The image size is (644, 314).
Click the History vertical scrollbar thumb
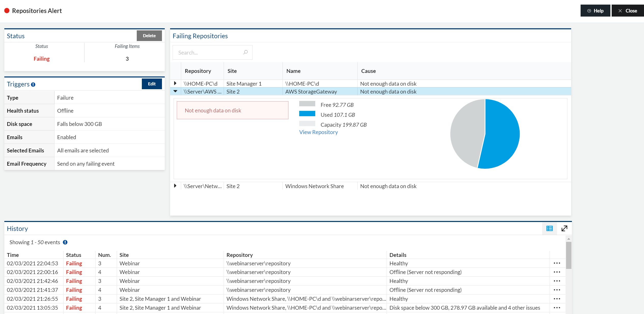pos(569,255)
